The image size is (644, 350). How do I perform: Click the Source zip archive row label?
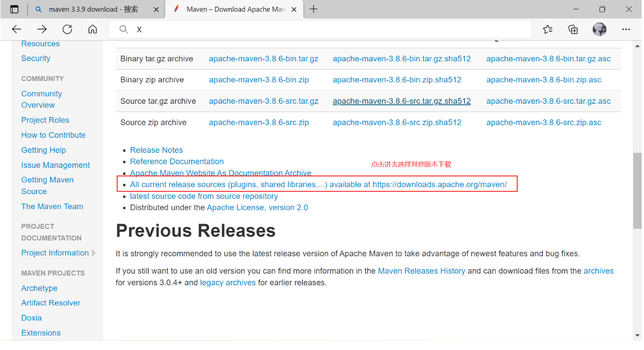tap(154, 123)
